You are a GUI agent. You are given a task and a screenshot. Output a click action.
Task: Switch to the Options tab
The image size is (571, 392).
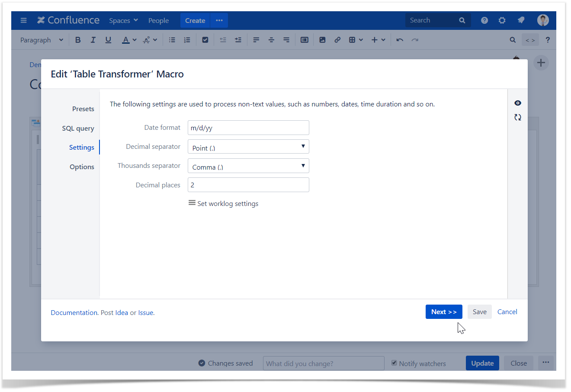coord(82,167)
